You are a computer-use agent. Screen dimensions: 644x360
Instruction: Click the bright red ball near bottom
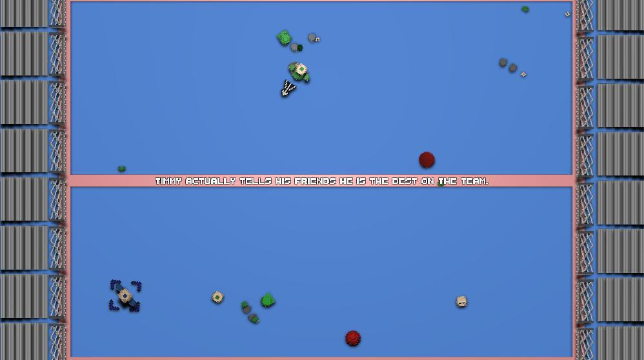353,338
